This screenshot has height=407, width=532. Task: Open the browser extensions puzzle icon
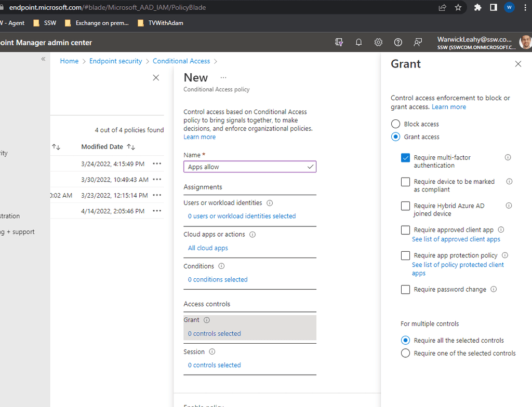pos(478,7)
